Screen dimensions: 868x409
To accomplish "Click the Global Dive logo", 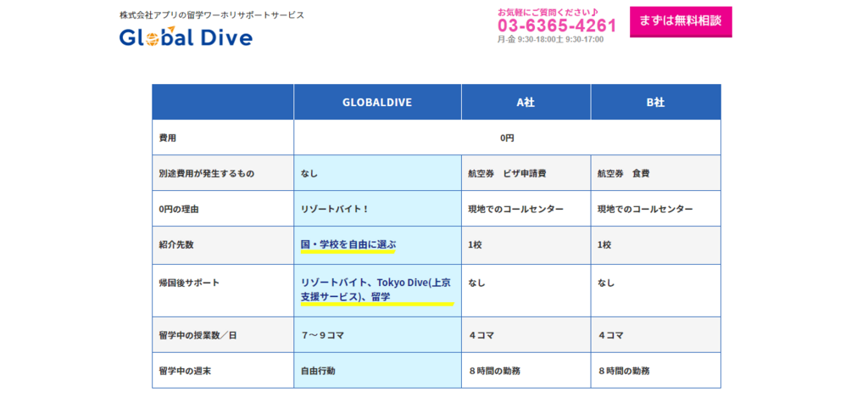I will (186, 37).
